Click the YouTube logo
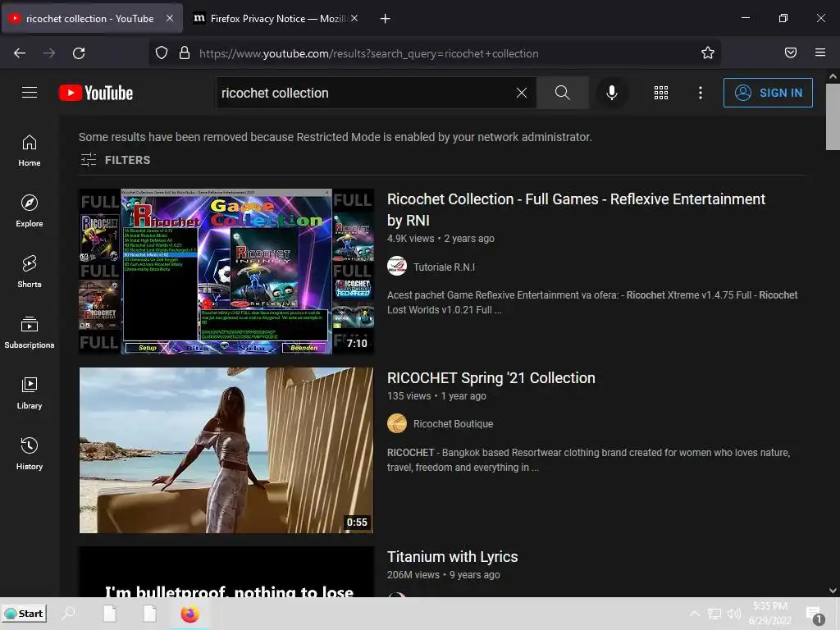The width and height of the screenshot is (840, 630). 96,93
